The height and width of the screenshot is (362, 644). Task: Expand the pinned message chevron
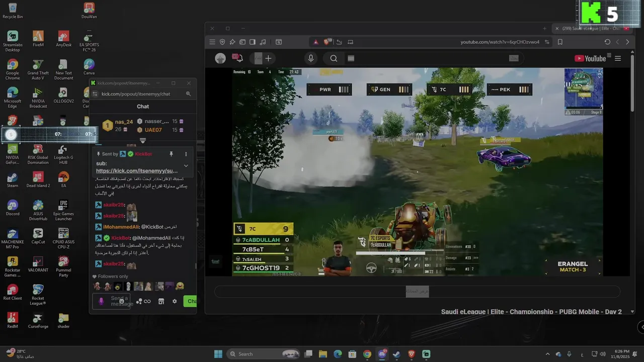(x=186, y=165)
